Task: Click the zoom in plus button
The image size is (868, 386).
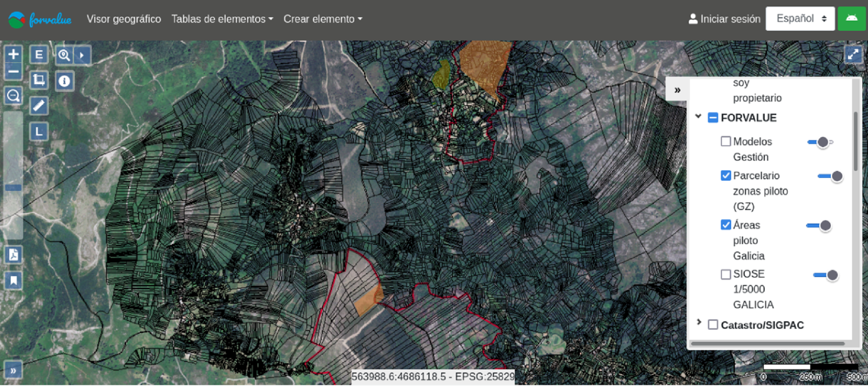Action: coord(13,54)
